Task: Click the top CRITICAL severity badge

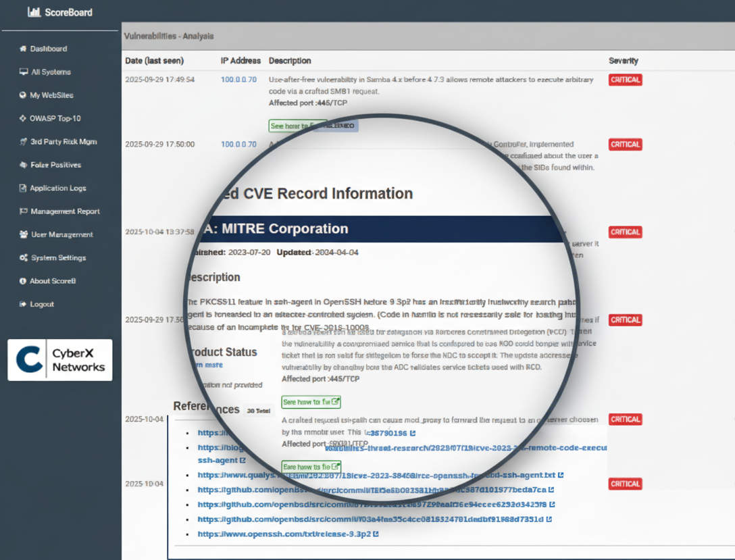Action: 624,79
